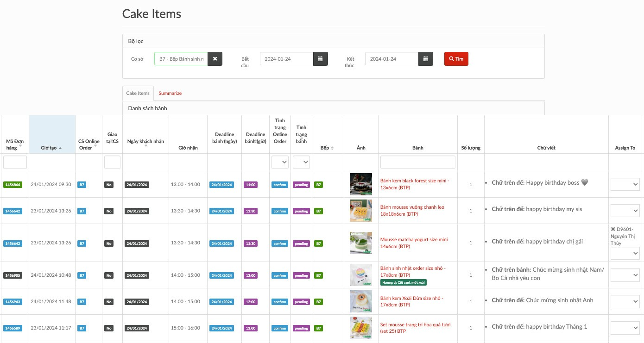View the Mousse matcha yogurt cake thumbnail

(x=360, y=243)
